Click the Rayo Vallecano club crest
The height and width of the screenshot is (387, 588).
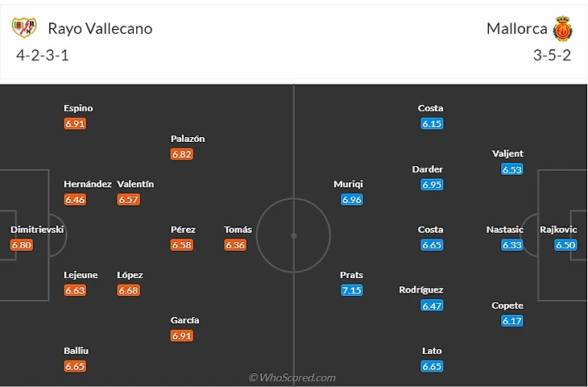(x=24, y=28)
